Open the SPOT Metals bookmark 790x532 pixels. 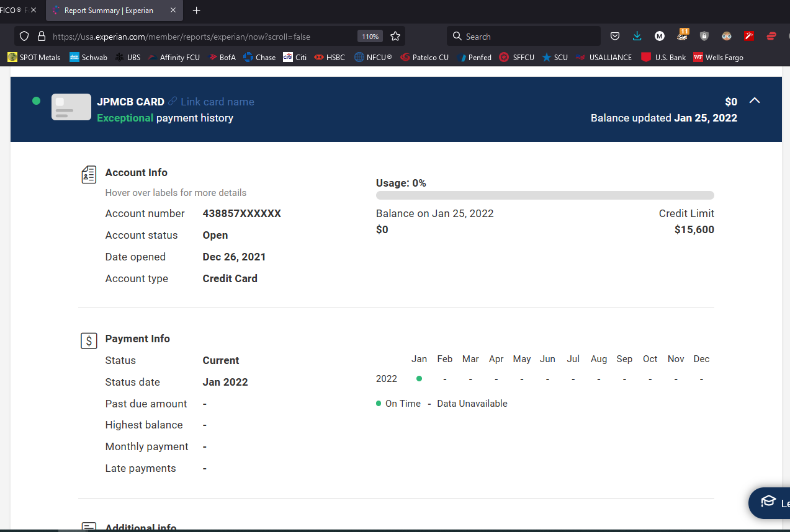click(34, 57)
